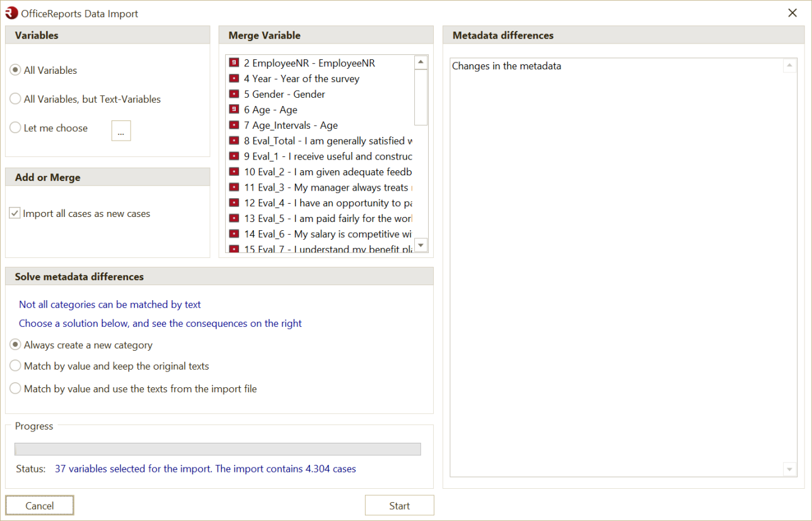Select the Metadata differences panel header
Screen dimensions: 812x521
pyautogui.click(x=503, y=35)
